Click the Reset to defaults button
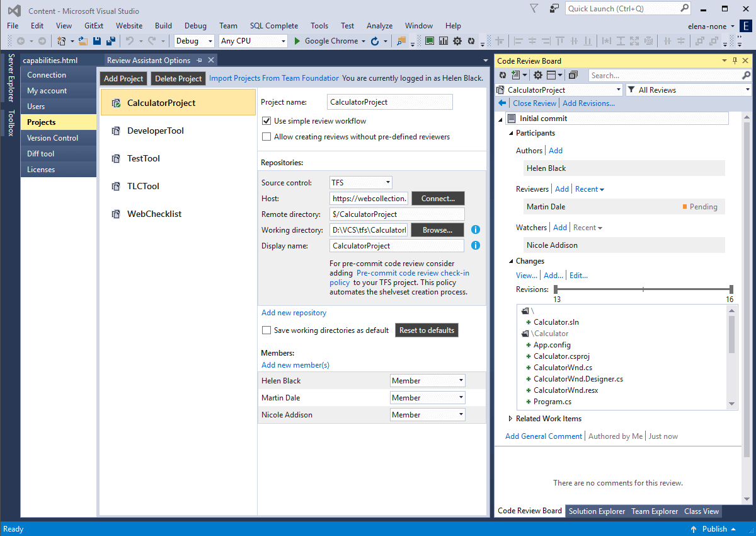Screen dimensions: 756x536 click(x=427, y=330)
